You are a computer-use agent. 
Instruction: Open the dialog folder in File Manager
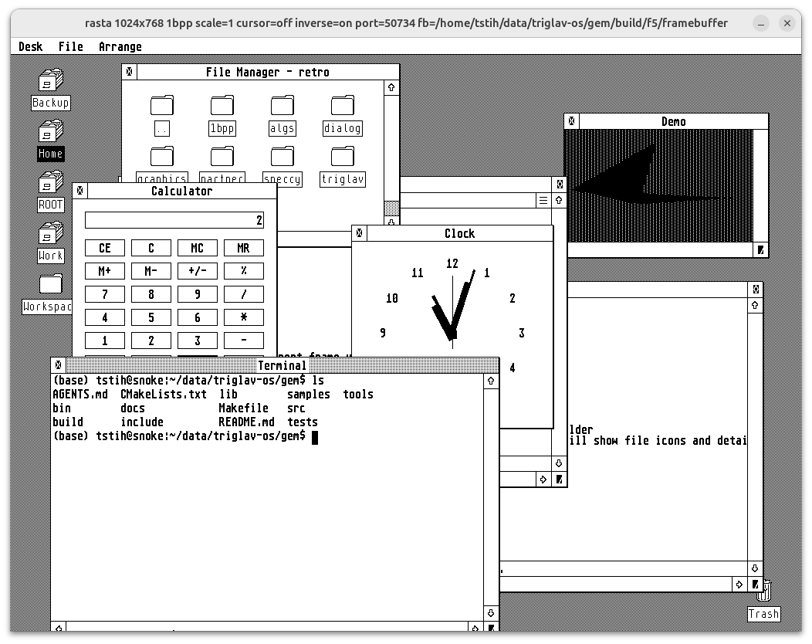342,115
